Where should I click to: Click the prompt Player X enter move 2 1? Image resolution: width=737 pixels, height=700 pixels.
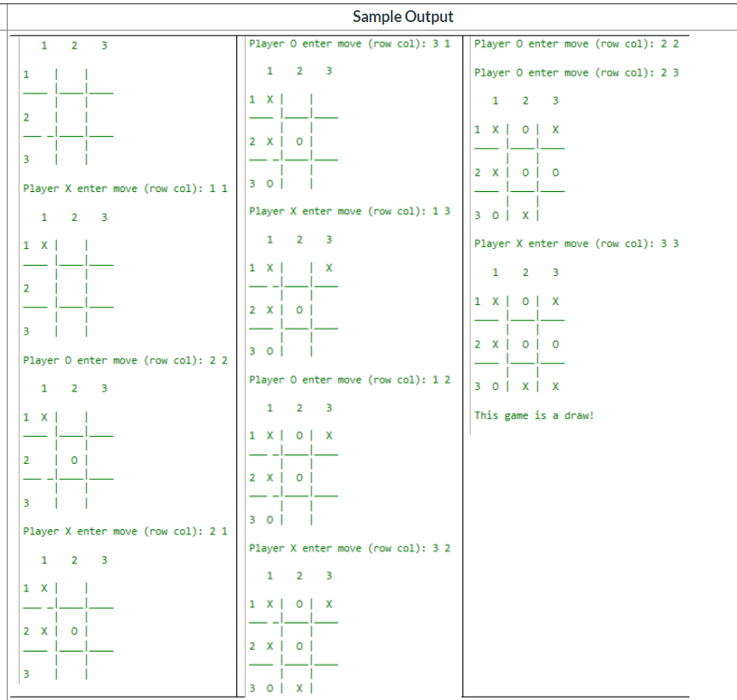point(125,531)
